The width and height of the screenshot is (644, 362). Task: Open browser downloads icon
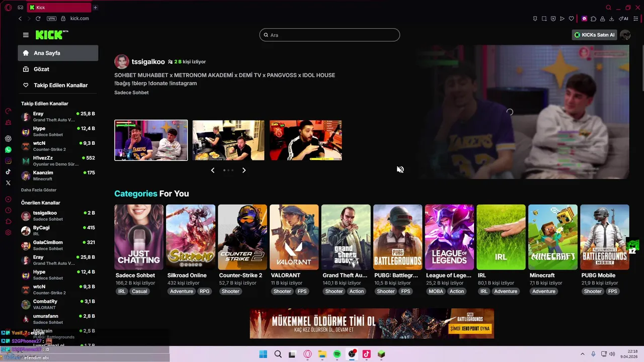(x=611, y=19)
